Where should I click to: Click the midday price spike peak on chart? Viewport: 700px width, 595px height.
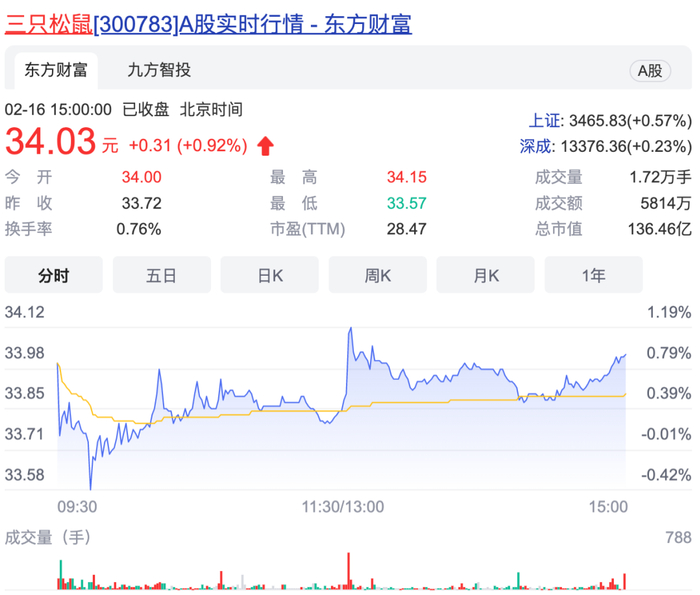(x=351, y=329)
